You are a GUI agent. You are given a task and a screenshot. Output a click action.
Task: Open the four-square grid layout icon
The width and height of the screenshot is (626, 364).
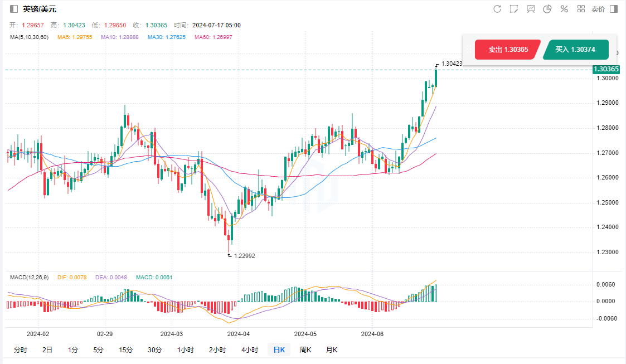[581, 9]
